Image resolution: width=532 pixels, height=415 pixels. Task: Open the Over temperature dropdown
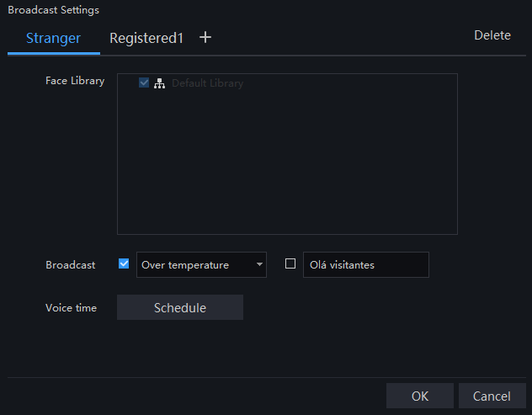click(201, 264)
